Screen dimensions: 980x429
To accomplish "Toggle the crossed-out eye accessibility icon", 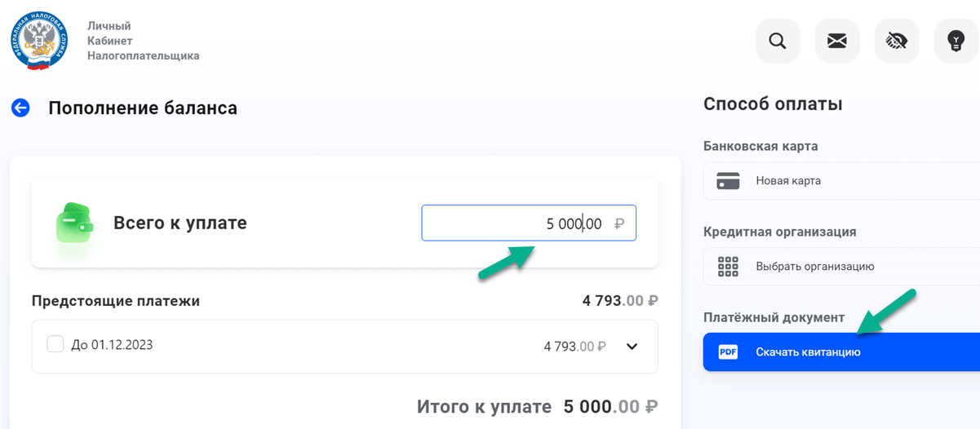I will tap(897, 41).
